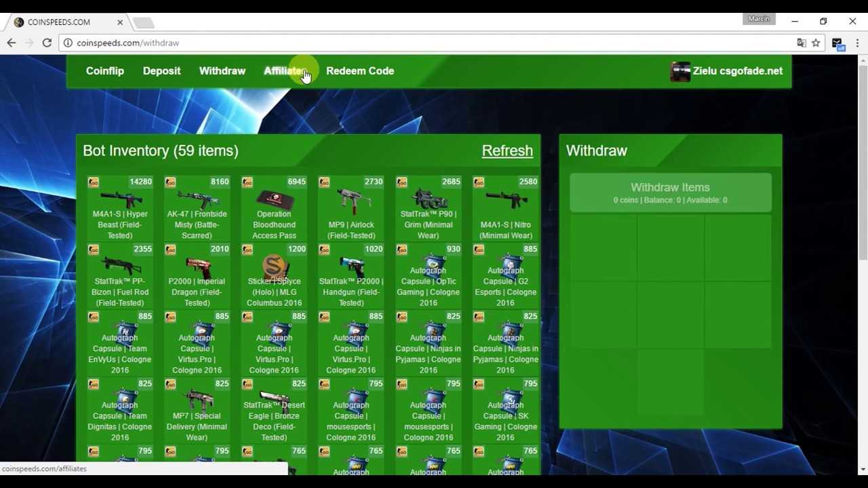This screenshot has width=868, height=488.
Task: Click the Withdraw panel heading
Action: tap(597, 150)
